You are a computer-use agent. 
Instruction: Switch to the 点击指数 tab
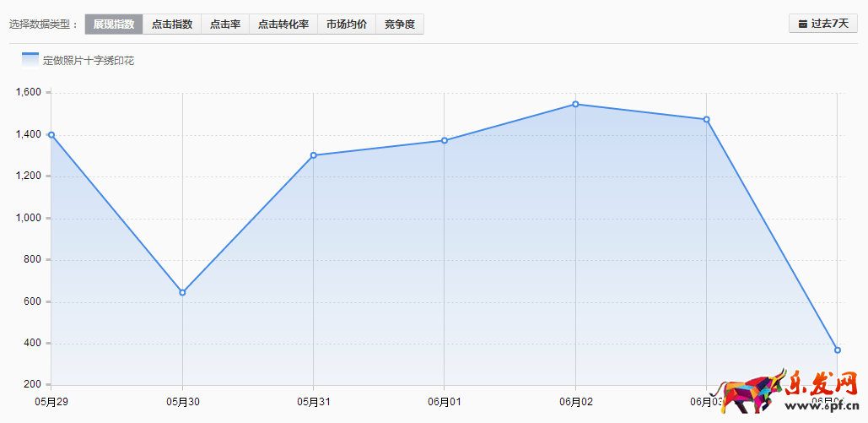[172, 24]
